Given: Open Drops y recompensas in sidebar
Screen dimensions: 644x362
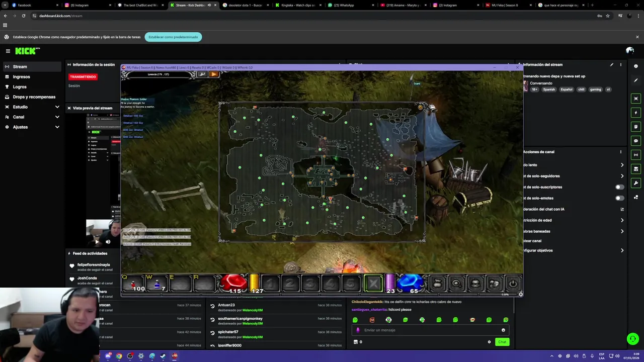Looking at the screenshot, I should [x=31, y=97].
